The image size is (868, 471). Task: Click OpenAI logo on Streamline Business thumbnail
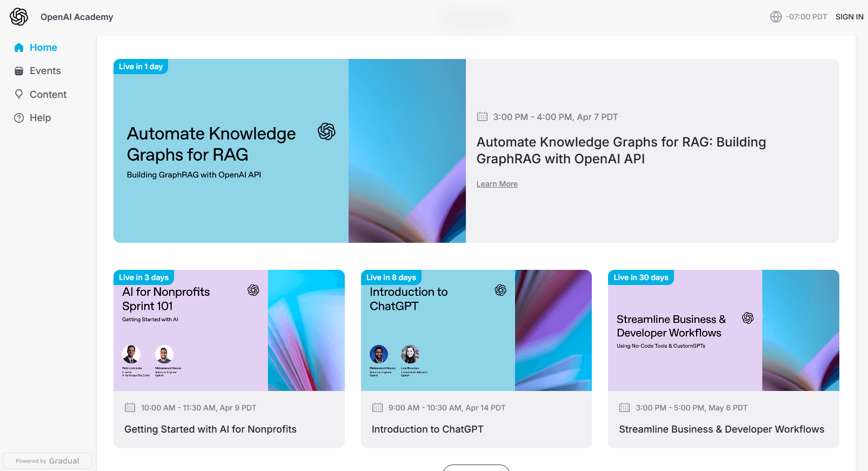[748, 318]
